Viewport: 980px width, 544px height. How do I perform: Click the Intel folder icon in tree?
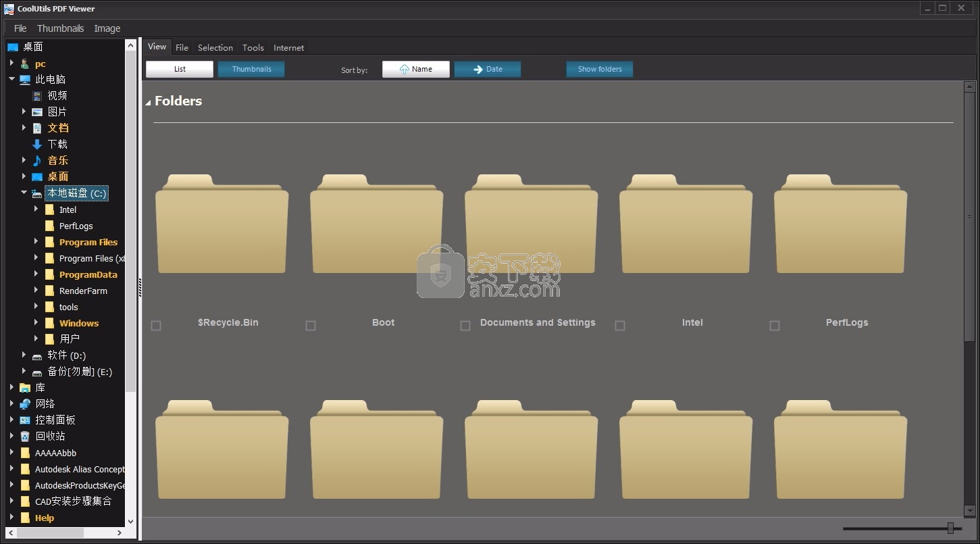click(x=49, y=209)
